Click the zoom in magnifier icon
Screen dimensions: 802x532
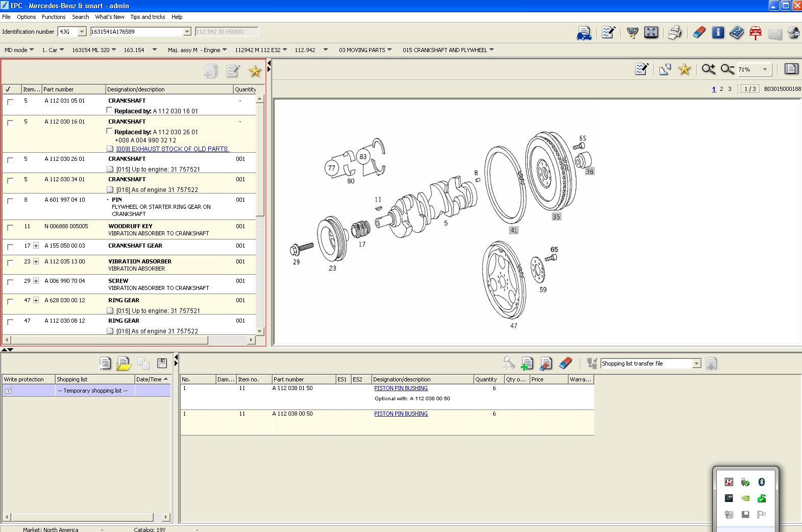pos(708,69)
